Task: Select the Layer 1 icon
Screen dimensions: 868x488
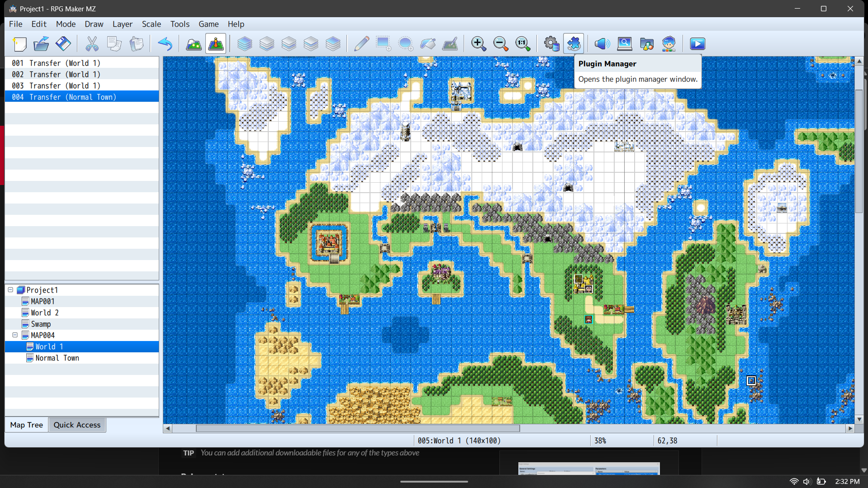Action: pos(267,44)
